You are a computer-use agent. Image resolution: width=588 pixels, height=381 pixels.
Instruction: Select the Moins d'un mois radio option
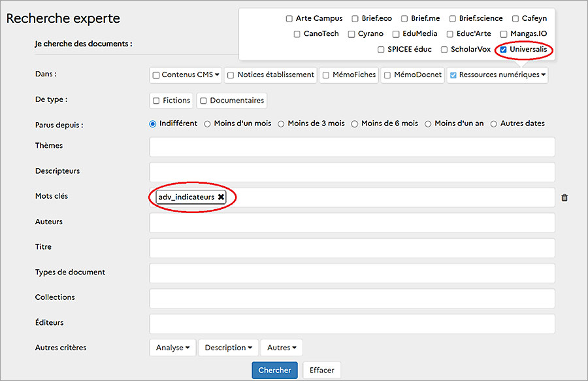[208, 124]
